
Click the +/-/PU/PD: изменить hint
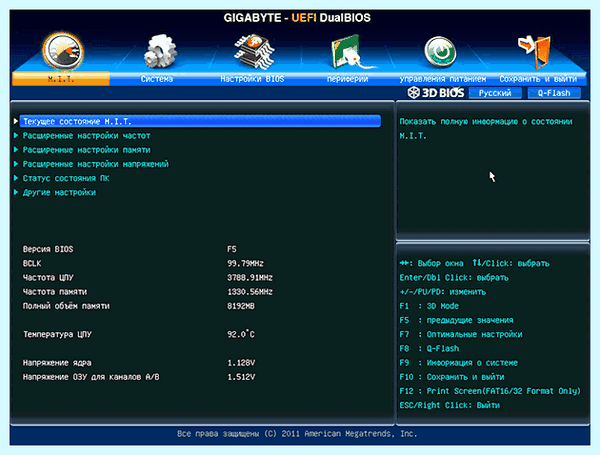(442, 292)
